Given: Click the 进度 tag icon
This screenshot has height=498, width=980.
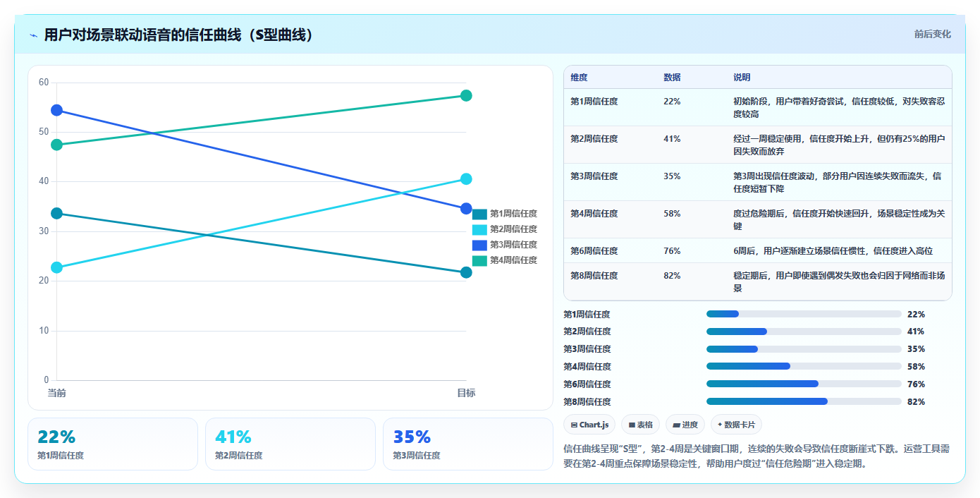Looking at the screenshot, I should (x=676, y=425).
